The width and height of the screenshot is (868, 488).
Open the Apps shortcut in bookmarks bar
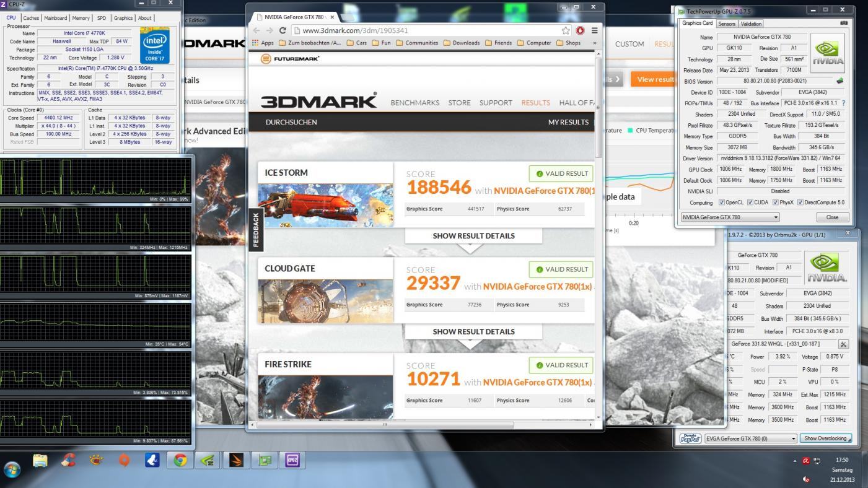tap(263, 43)
